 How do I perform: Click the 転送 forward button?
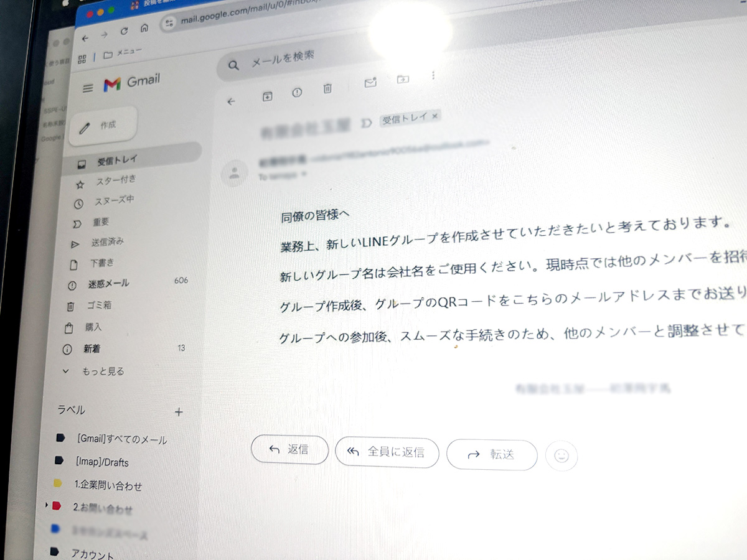(491, 454)
